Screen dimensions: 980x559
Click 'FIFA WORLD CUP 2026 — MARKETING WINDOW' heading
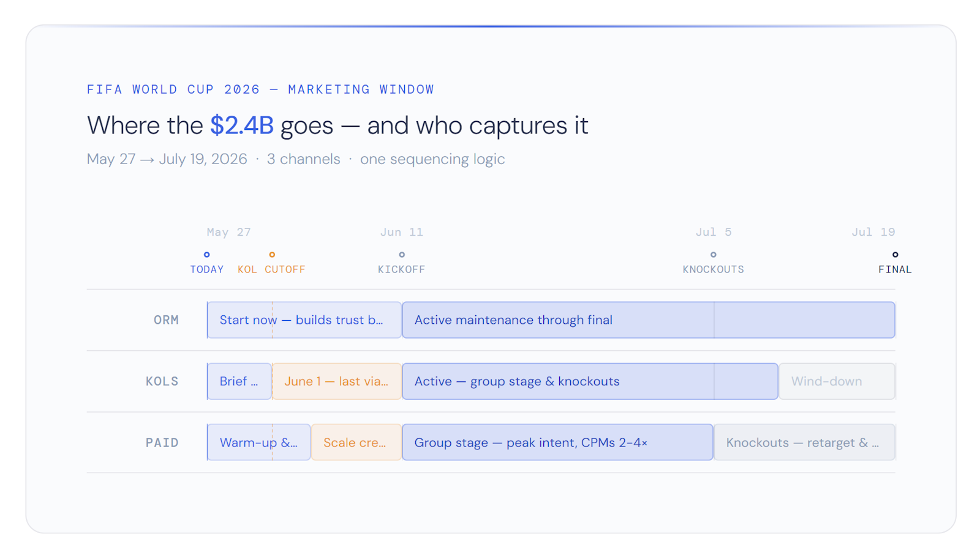260,89
